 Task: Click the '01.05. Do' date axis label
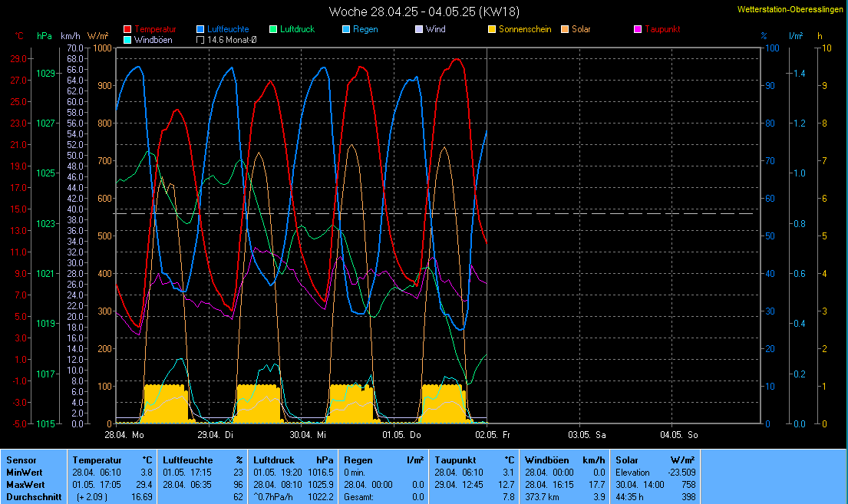(401, 435)
